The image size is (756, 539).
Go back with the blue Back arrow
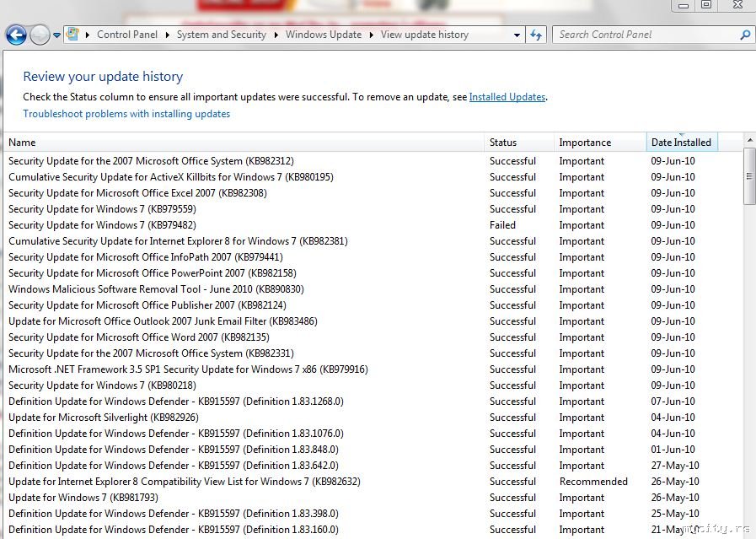point(16,35)
